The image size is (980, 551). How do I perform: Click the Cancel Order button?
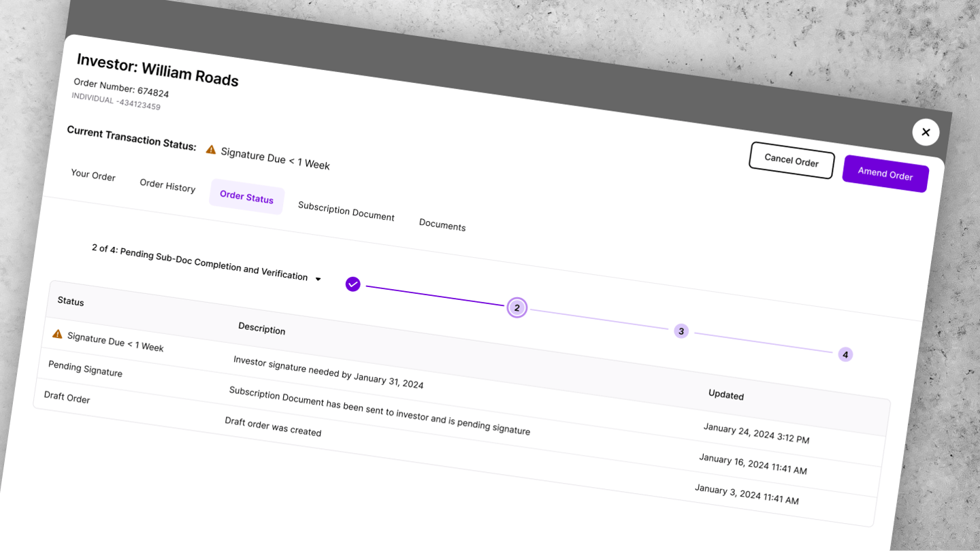point(791,161)
